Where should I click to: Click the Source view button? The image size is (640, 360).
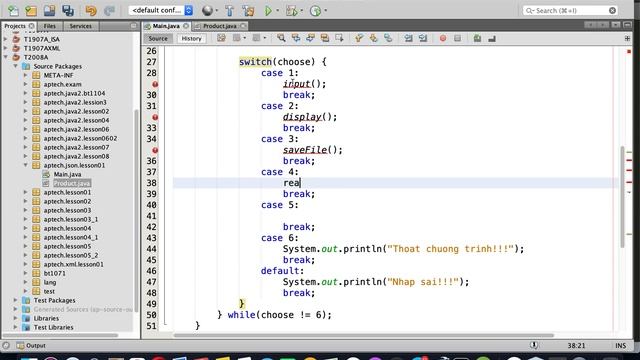point(158,38)
